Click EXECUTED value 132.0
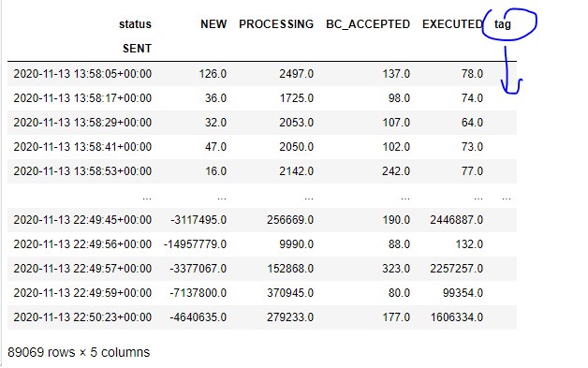588x368 pixels. pyautogui.click(x=469, y=243)
